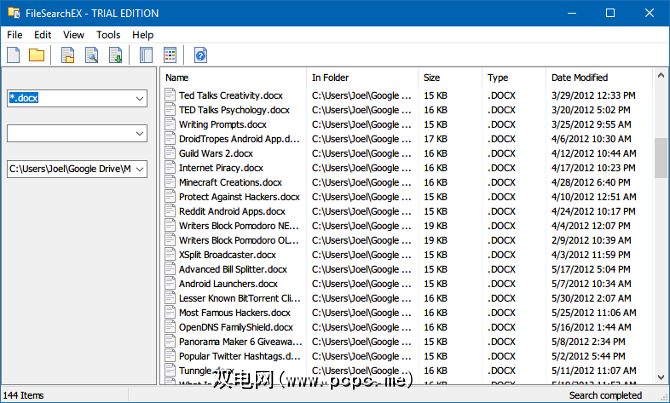The width and height of the screenshot is (670, 403).
Task: Open the File menu
Action: click(x=15, y=35)
